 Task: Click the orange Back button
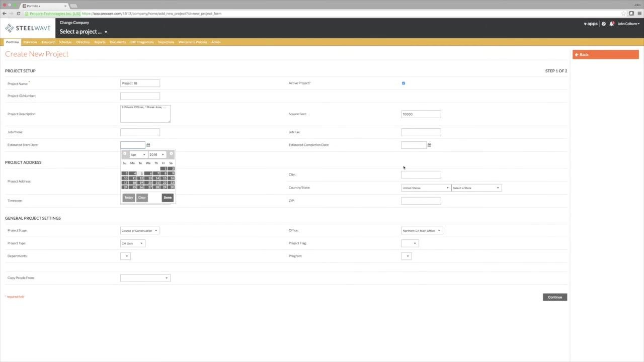pos(606,54)
